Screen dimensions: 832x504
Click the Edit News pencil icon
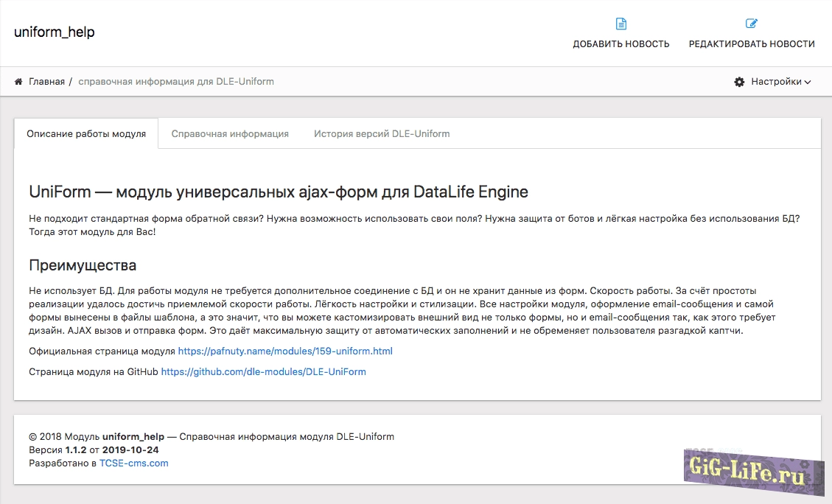coord(752,24)
